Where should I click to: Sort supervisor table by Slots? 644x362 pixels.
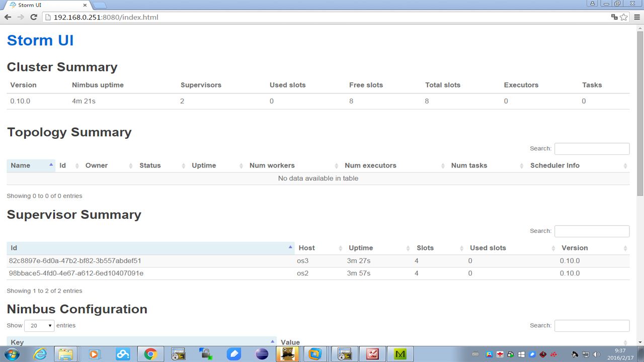click(x=439, y=248)
